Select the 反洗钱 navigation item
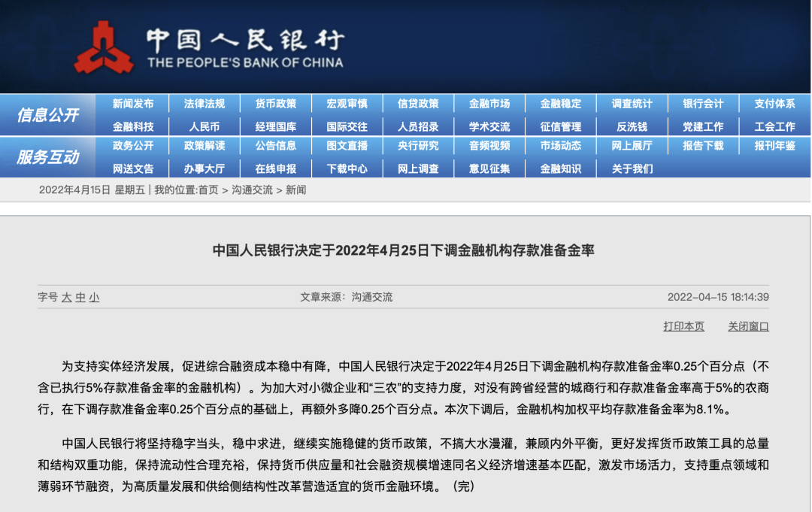The image size is (812, 512). coord(632,127)
